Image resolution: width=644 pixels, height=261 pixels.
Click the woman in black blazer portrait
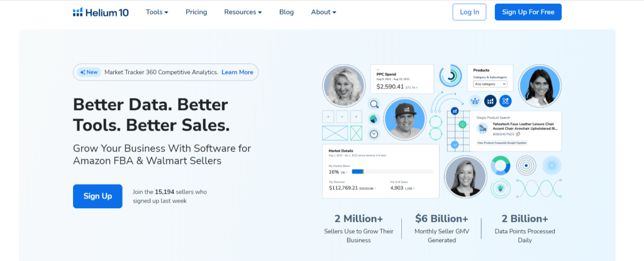[465, 177]
